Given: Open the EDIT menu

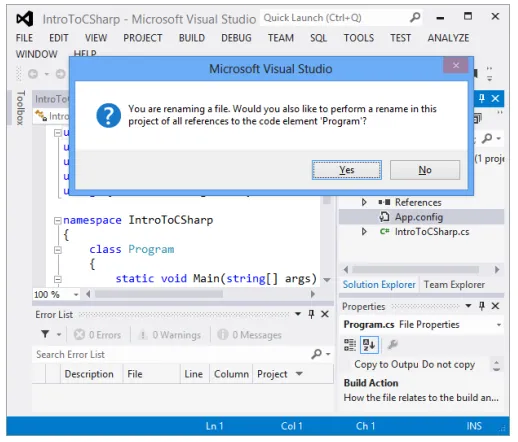Looking at the screenshot, I should coord(59,38).
